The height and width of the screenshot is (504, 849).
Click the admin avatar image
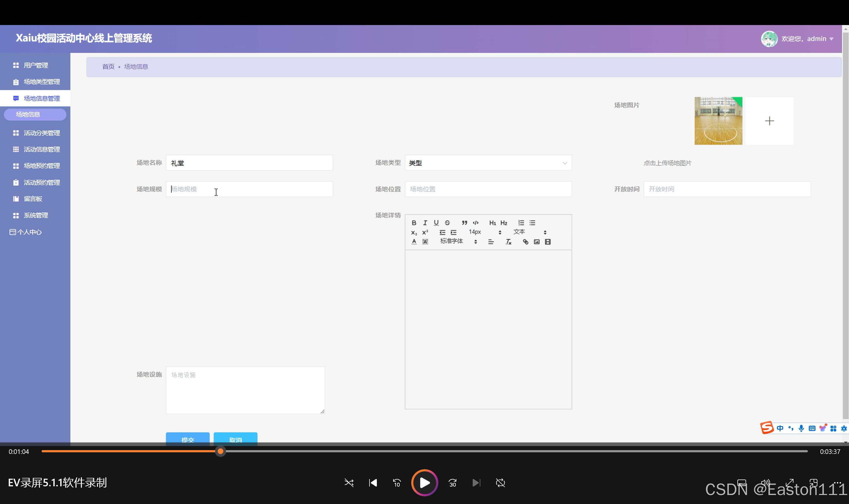[x=769, y=39]
